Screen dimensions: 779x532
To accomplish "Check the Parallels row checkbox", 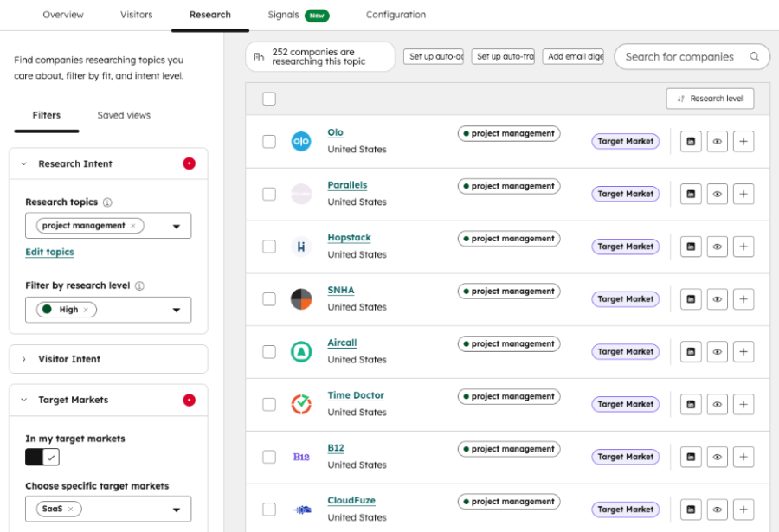I will [x=269, y=195].
